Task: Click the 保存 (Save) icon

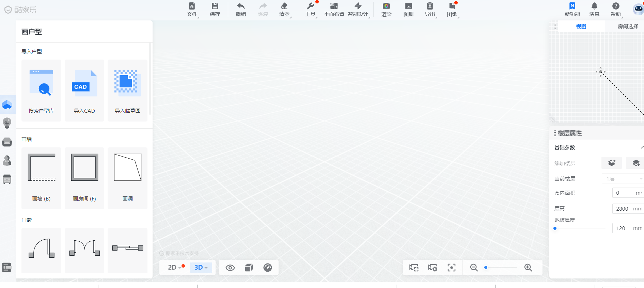Action: pos(215,10)
